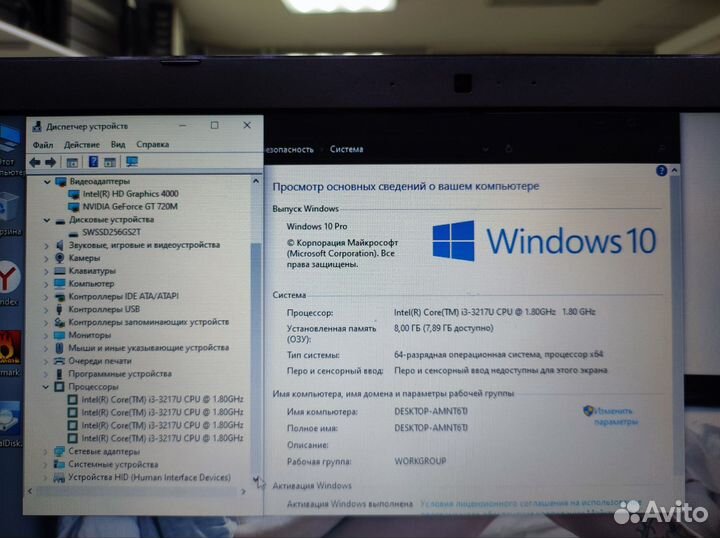Image resolution: width=720 pixels, height=538 pixels.
Task: Select SWSSD256GS2T disk drive
Action: (x=112, y=232)
